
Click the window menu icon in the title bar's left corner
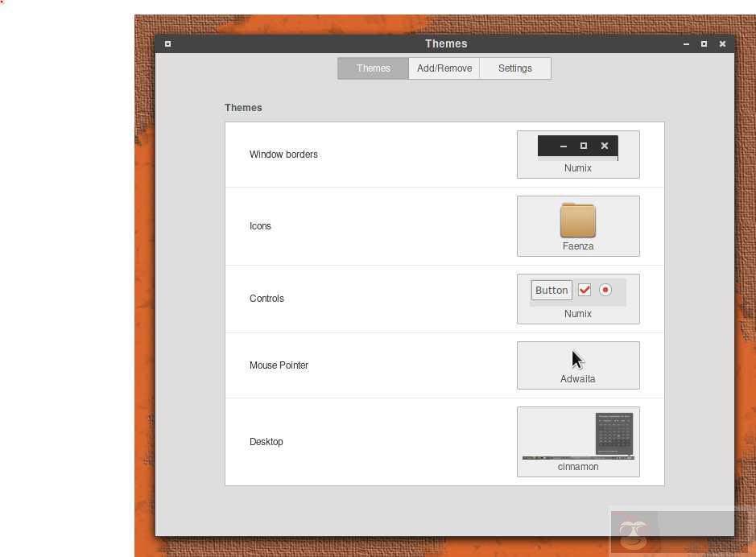[167, 43]
